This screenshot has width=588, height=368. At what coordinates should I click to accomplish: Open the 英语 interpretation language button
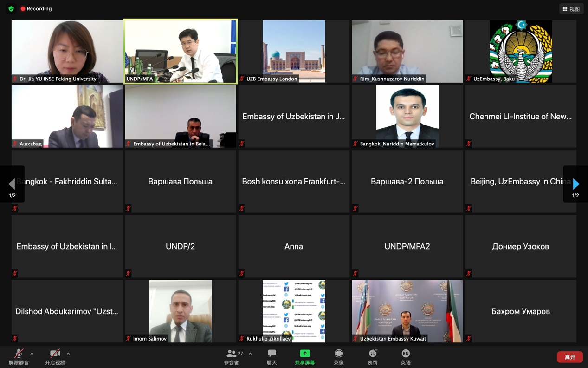click(406, 357)
